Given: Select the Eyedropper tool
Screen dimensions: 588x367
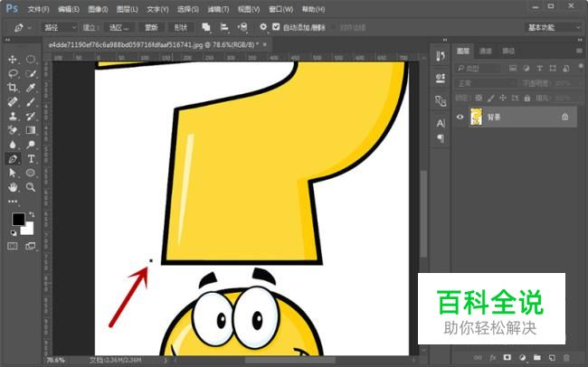Looking at the screenshot, I should pyautogui.click(x=31, y=88).
